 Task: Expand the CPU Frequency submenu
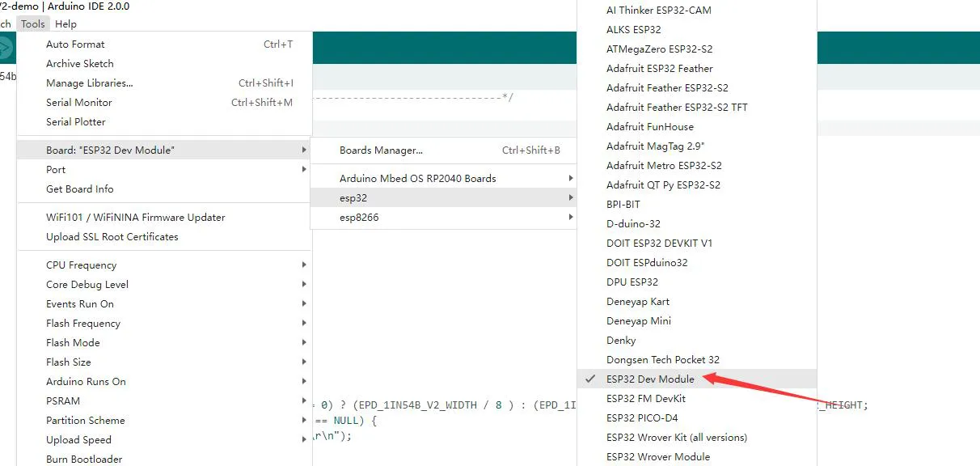click(164, 265)
